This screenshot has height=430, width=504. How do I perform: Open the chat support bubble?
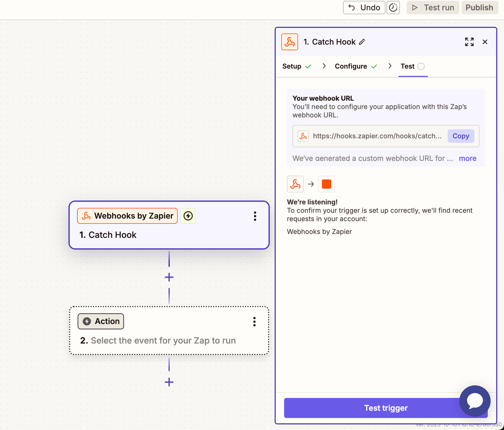pyautogui.click(x=475, y=401)
